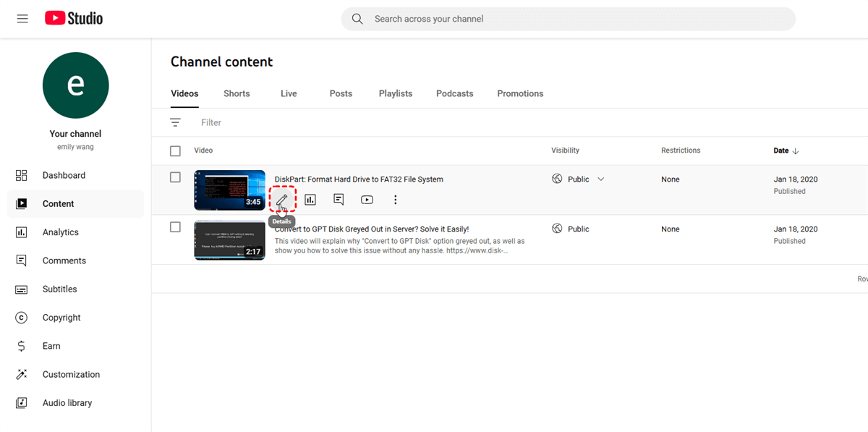Click View on YouTube icon for DiskPart video
This screenshot has height=432, width=868.
coord(367,200)
